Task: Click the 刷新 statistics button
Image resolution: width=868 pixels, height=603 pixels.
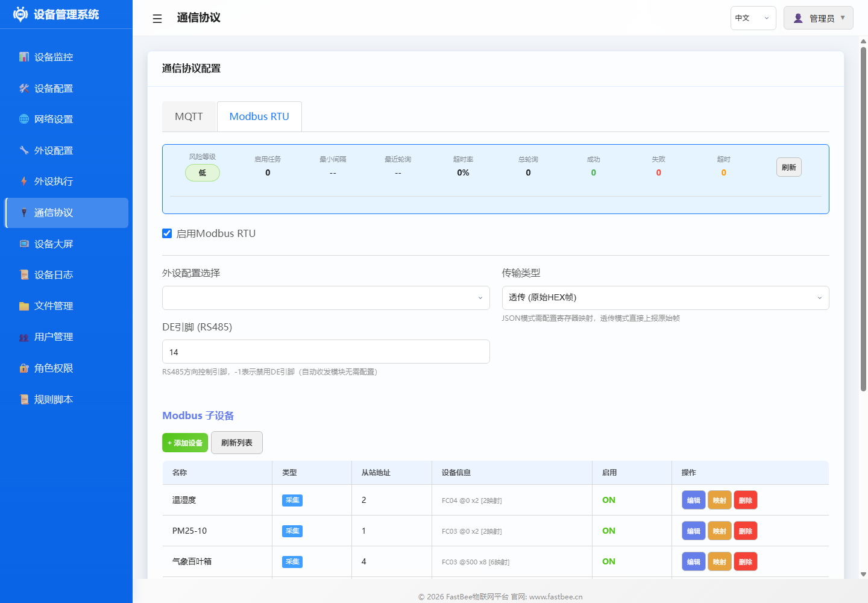Action: pyautogui.click(x=788, y=167)
